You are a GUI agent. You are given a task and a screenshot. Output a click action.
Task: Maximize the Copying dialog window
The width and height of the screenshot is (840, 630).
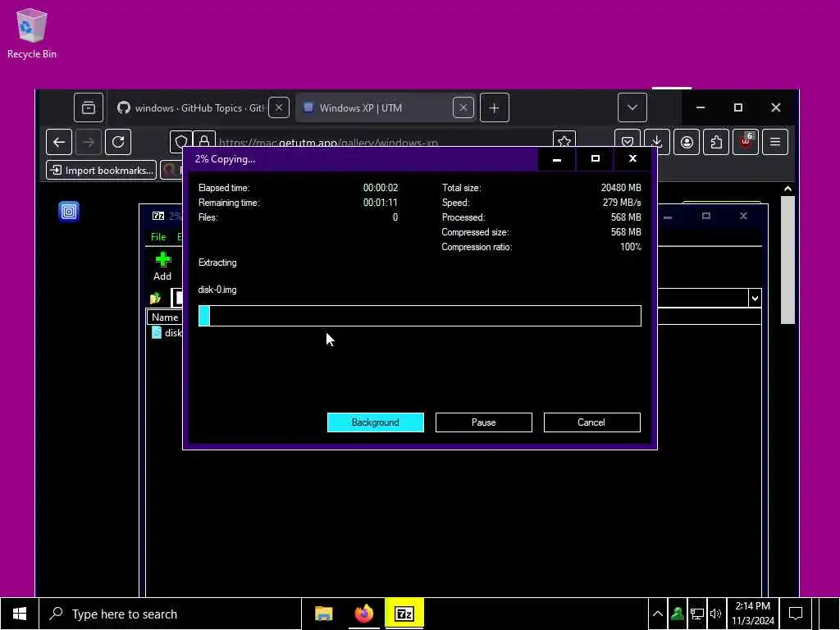click(x=595, y=159)
